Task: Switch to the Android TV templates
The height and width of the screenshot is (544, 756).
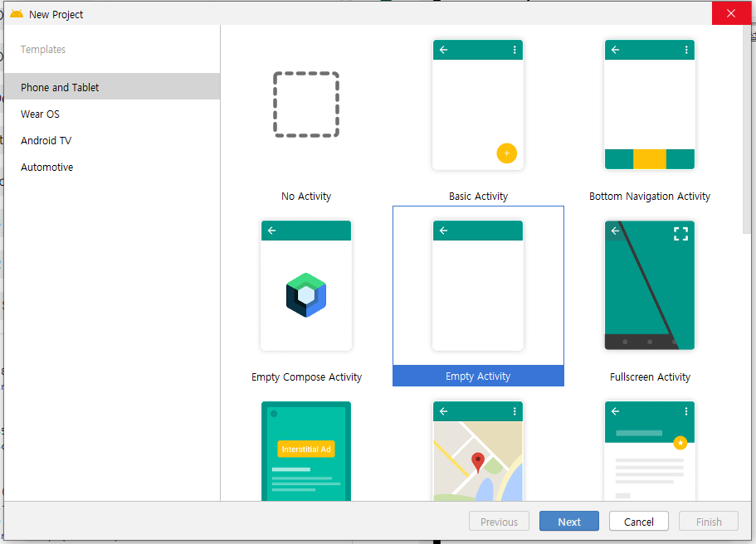Action: click(112, 141)
